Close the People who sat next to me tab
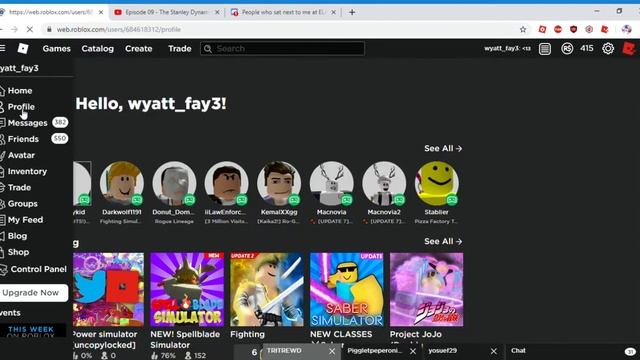This screenshot has width=640, height=360. click(x=333, y=12)
